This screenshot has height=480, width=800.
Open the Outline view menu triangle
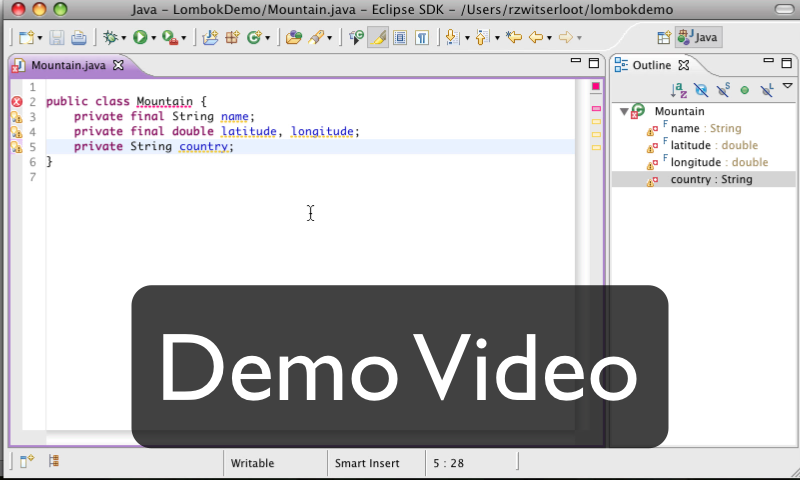coord(788,87)
